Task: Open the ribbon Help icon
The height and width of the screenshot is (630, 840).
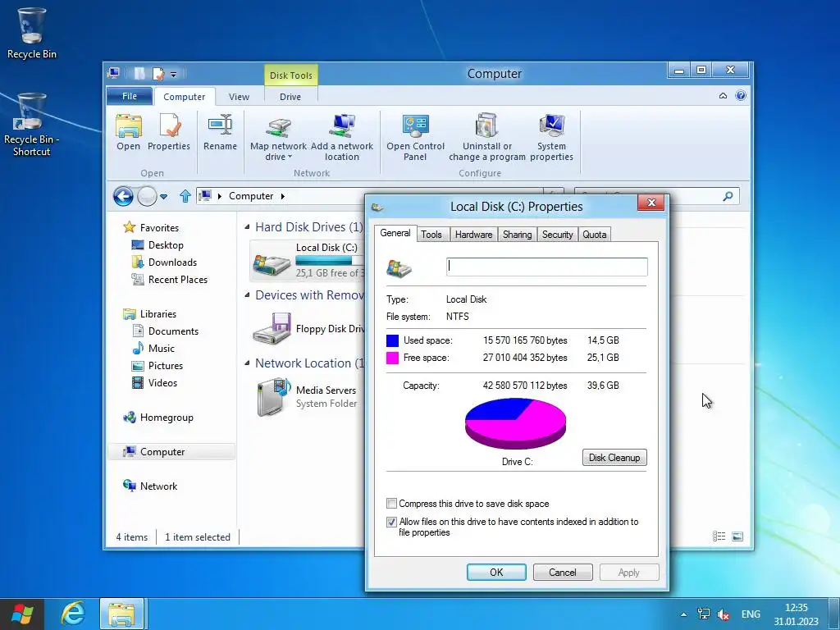Action: (741, 95)
